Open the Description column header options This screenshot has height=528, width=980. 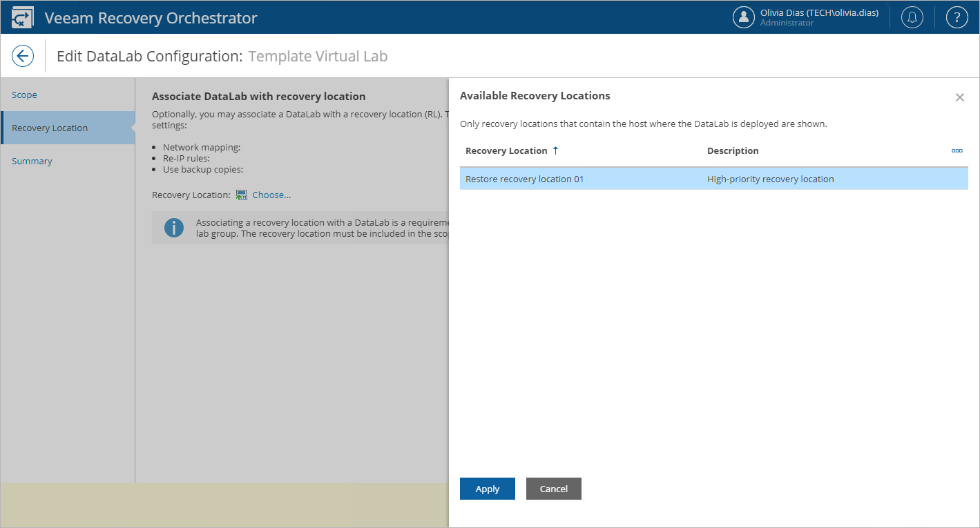tap(733, 150)
